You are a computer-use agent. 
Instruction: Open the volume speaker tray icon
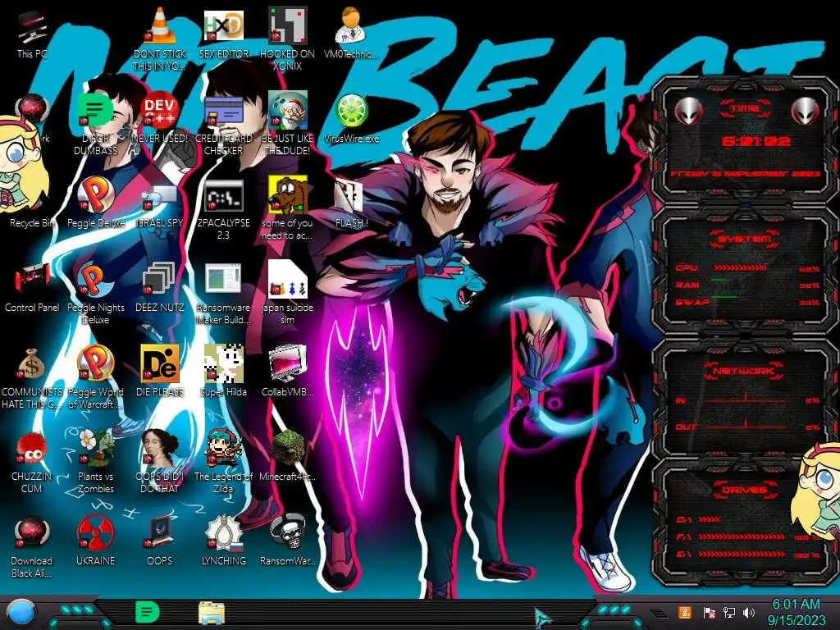click(x=749, y=612)
